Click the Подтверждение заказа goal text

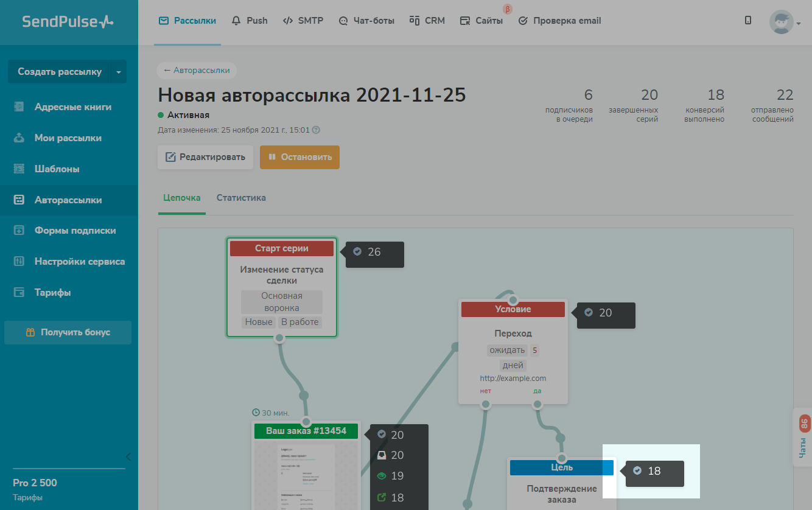(x=562, y=494)
